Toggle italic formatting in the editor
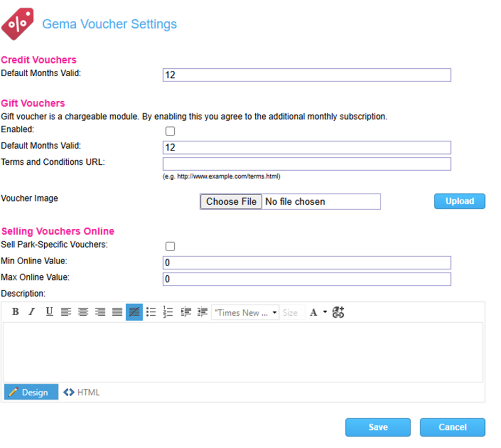Screen dimensions: 501x448 (x=32, y=312)
